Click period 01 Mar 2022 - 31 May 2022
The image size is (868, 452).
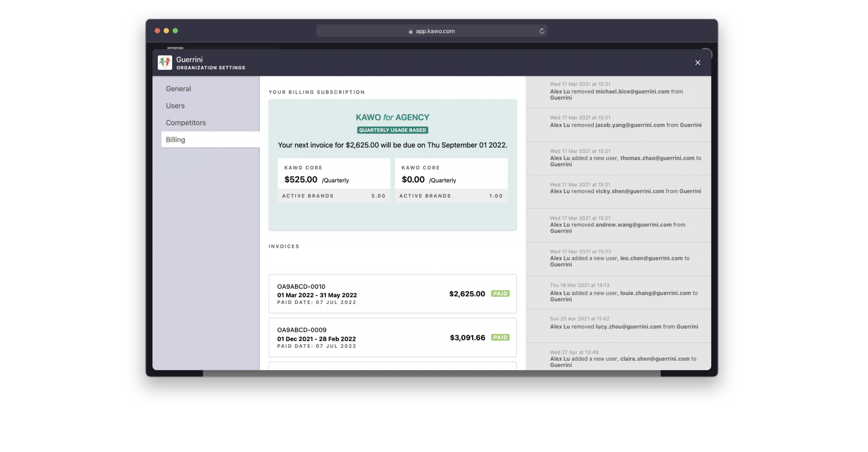(317, 295)
